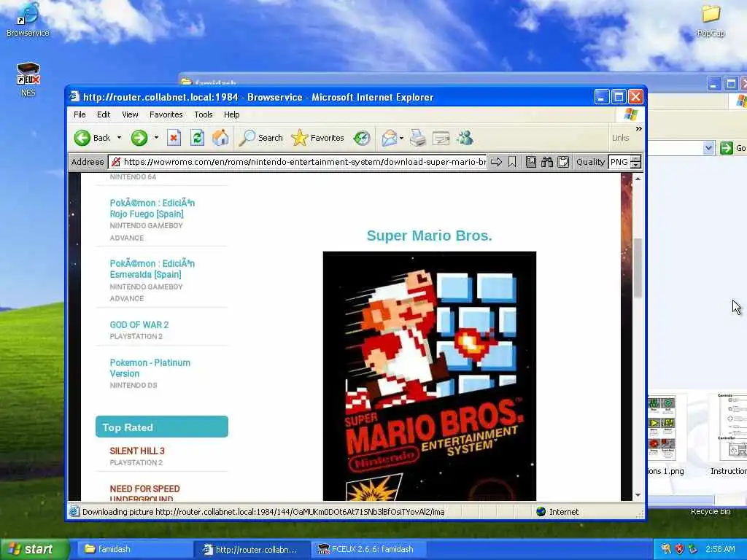
Task: Open the NEED FOR SPEED UNDERGROUND link
Action: click(x=144, y=494)
